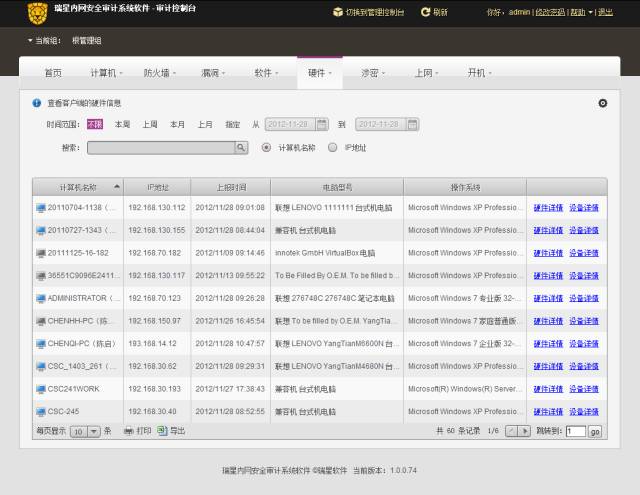Switch to the software tab

point(265,73)
